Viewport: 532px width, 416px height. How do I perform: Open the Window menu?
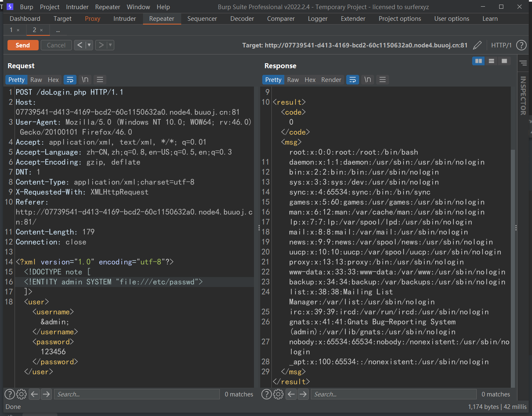(138, 7)
